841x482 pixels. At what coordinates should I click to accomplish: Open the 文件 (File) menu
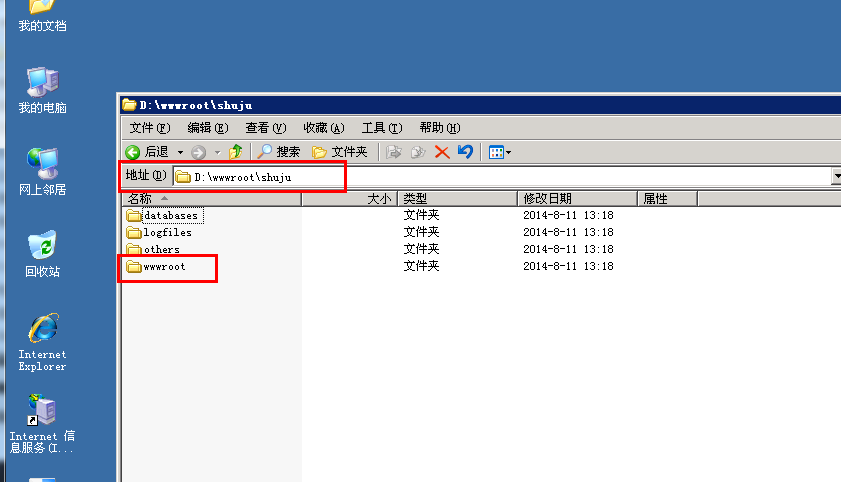[150, 128]
